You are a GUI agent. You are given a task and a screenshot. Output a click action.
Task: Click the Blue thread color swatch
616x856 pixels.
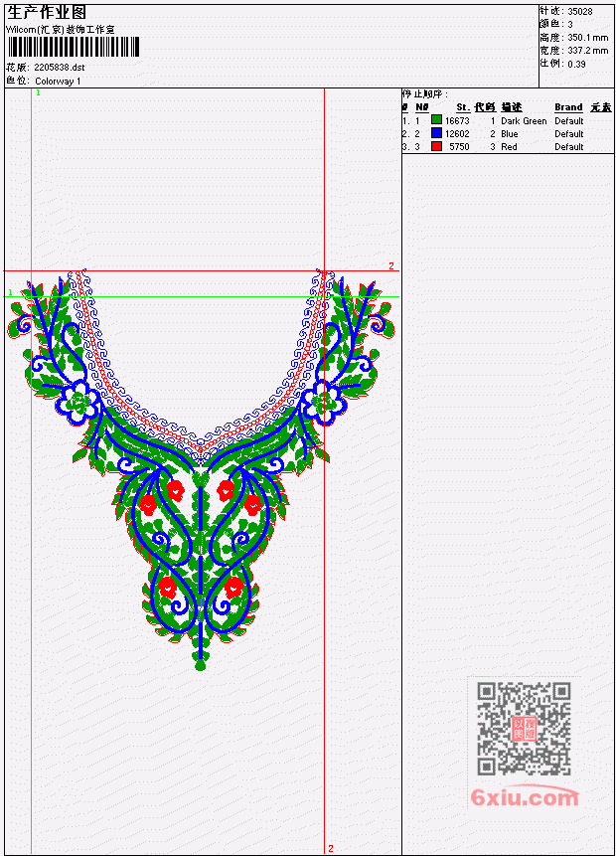click(x=436, y=133)
